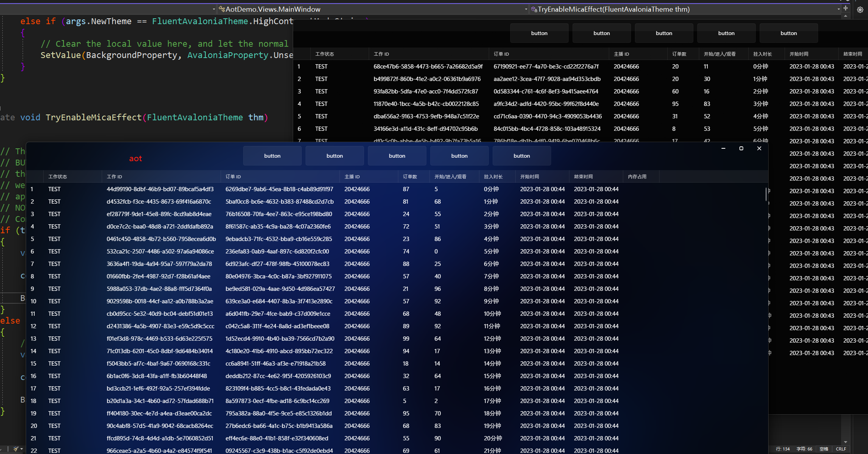The width and height of the screenshot is (868, 454).
Task: Expand the AotDemo.Views.MainWindow navigation dropdown
Action: click(x=214, y=9)
